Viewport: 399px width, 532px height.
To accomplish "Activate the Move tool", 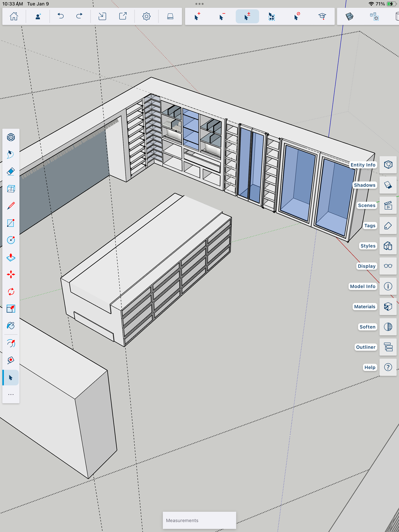I will pos(11,274).
